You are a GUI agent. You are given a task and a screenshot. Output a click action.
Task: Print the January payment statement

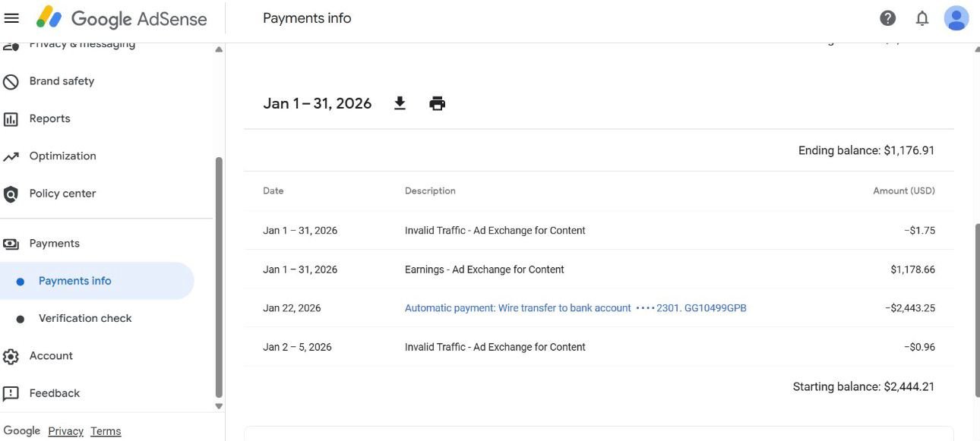(437, 102)
